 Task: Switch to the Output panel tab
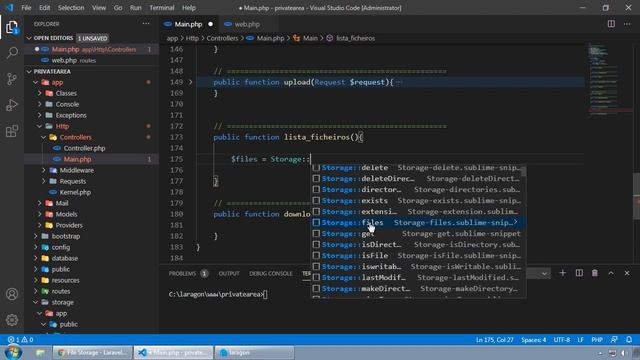[x=229, y=273]
